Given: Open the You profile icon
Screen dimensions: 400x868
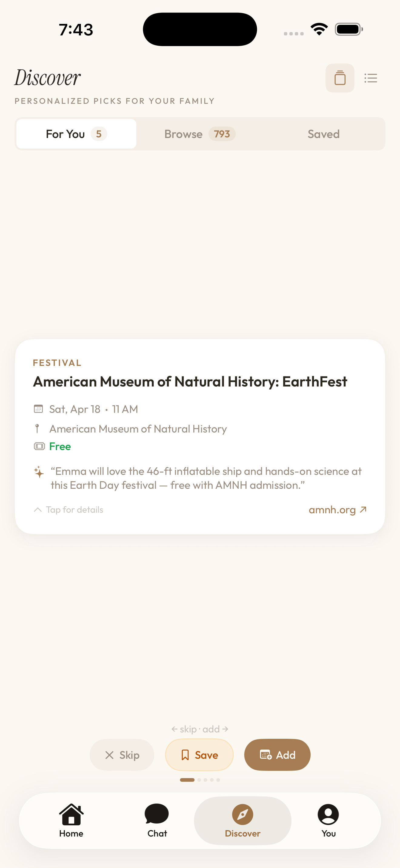Looking at the screenshot, I should (328, 814).
